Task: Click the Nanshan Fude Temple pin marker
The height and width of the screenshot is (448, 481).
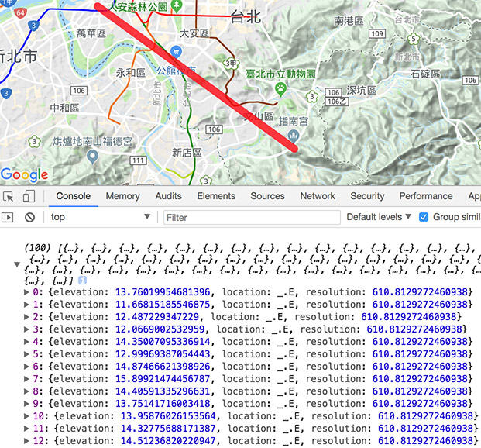Action: point(92,157)
